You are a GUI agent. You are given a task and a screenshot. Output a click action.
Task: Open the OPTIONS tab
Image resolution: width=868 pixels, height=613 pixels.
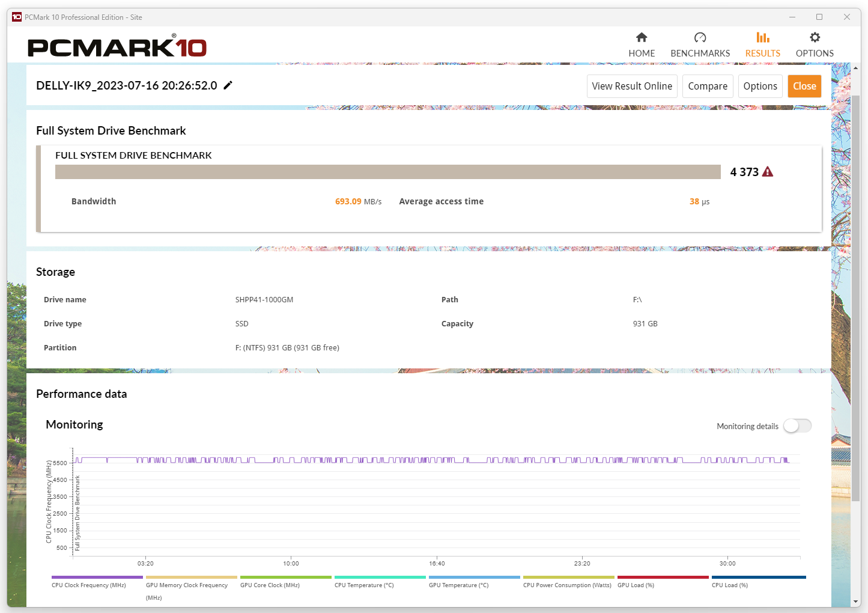[x=815, y=45]
